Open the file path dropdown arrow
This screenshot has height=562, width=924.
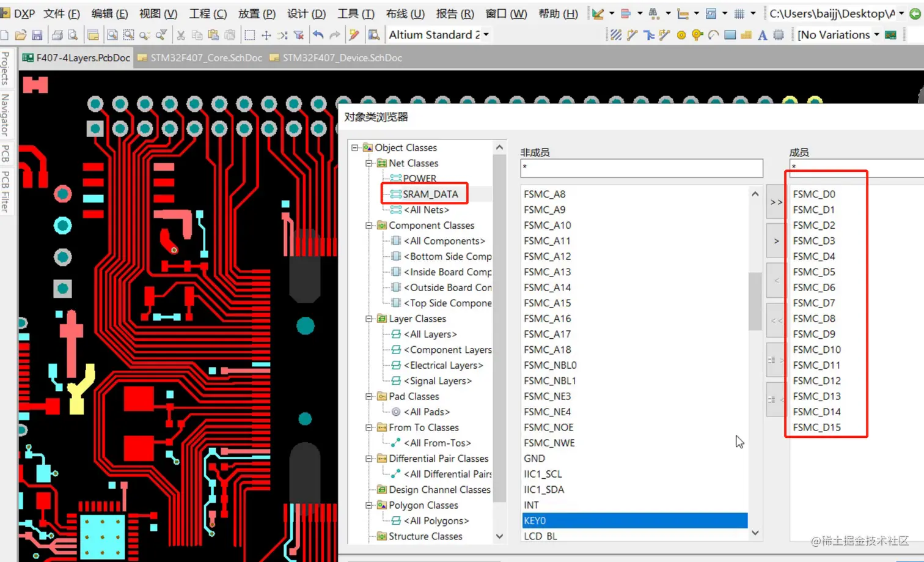click(901, 13)
